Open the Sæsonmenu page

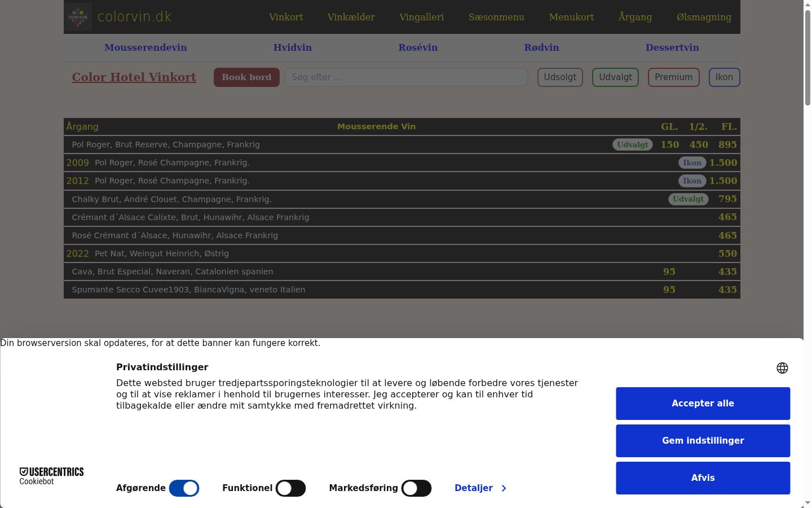(x=497, y=17)
